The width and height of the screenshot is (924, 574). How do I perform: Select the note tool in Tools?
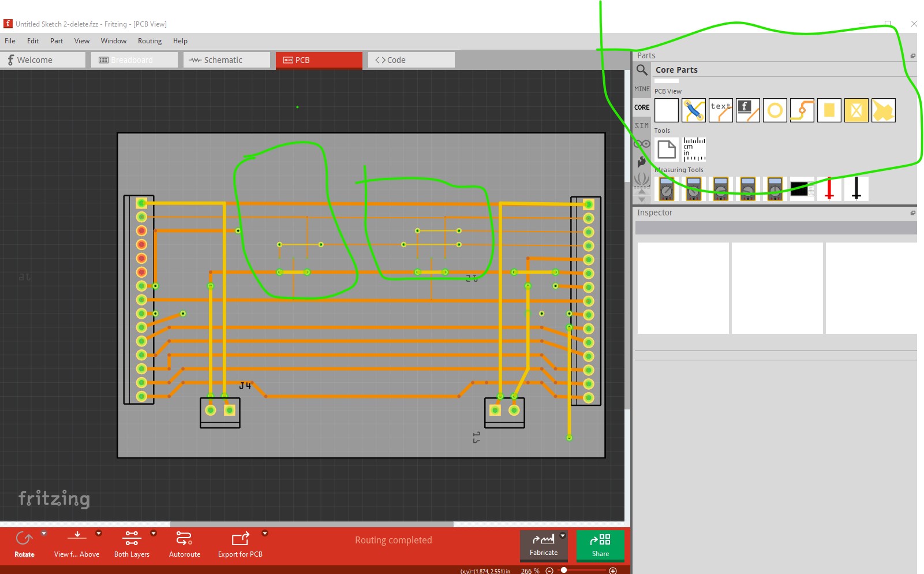tap(667, 150)
